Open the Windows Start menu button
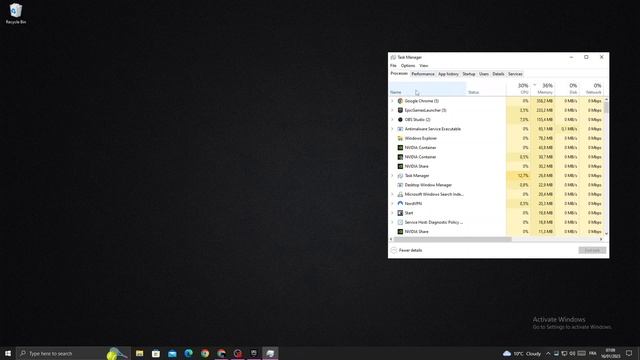This screenshot has width=640, height=360. (8, 353)
